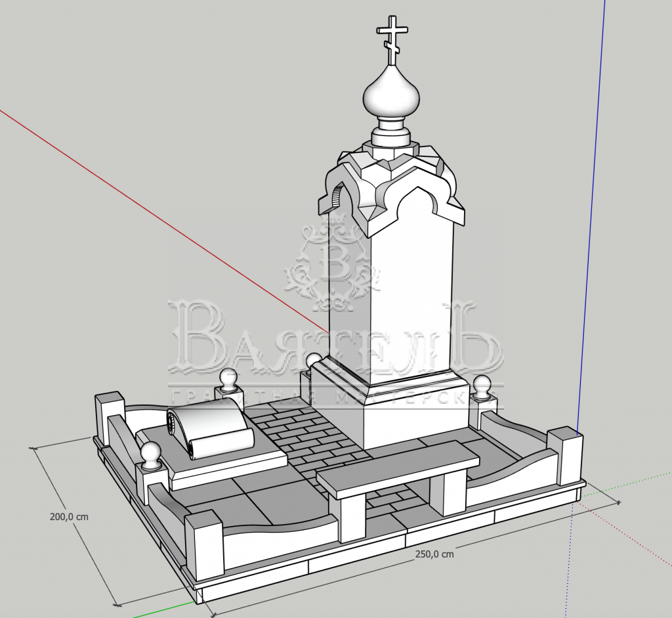672x618 pixels.
Task: Select the 200,0 cm dimension label
Action: tap(69, 517)
